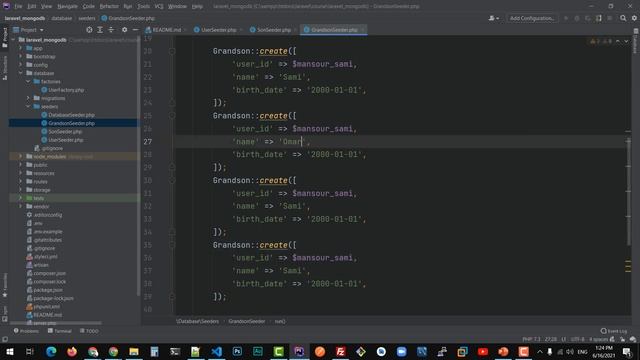Select UserSeeder.php in project tree
The height and width of the screenshot is (360, 640).
tap(66, 140)
